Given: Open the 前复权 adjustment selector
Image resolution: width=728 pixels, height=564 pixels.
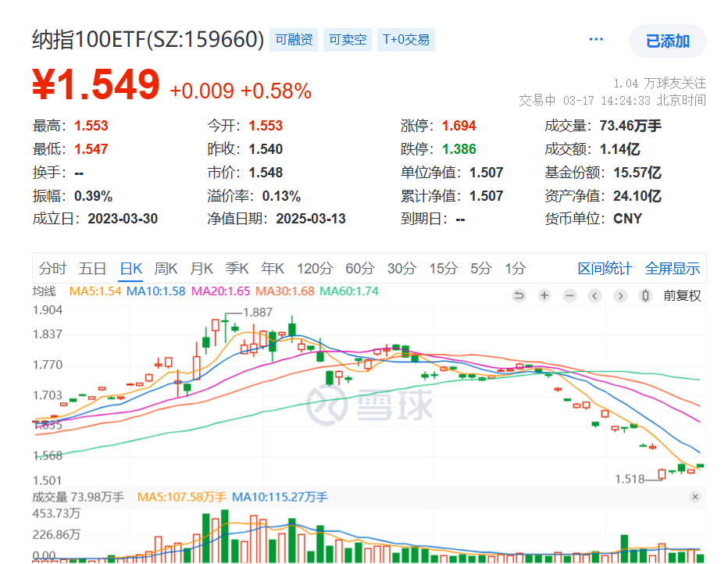Looking at the screenshot, I should pyautogui.click(x=682, y=297).
